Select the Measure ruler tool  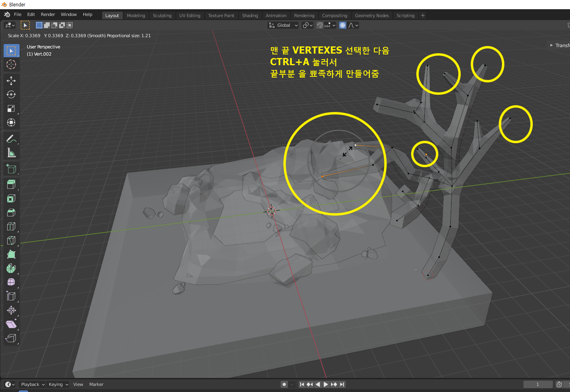pos(11,153)
